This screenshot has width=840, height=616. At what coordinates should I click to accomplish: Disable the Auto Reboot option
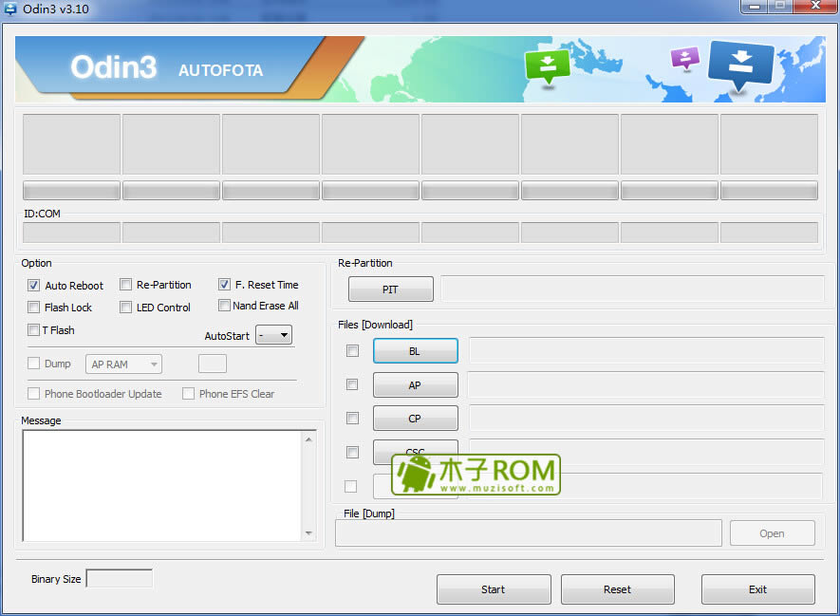click(x=32, y=285)
